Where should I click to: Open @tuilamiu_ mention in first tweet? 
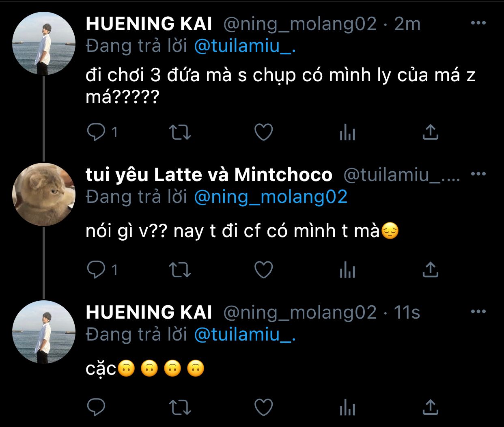(x=245, y=46)
